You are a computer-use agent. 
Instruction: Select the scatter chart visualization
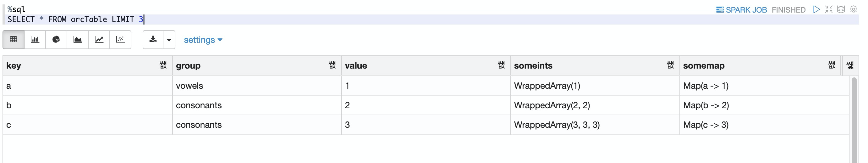[120, 39]
